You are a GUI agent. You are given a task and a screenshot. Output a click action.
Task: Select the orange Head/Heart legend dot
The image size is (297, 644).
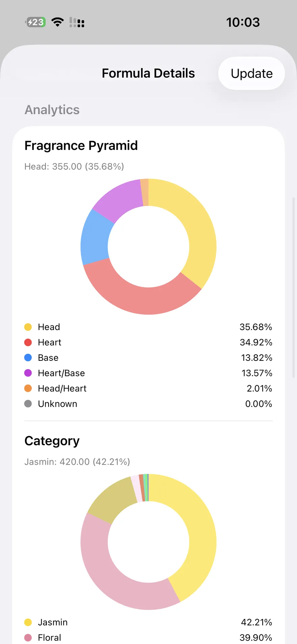[x=28, y=388]
